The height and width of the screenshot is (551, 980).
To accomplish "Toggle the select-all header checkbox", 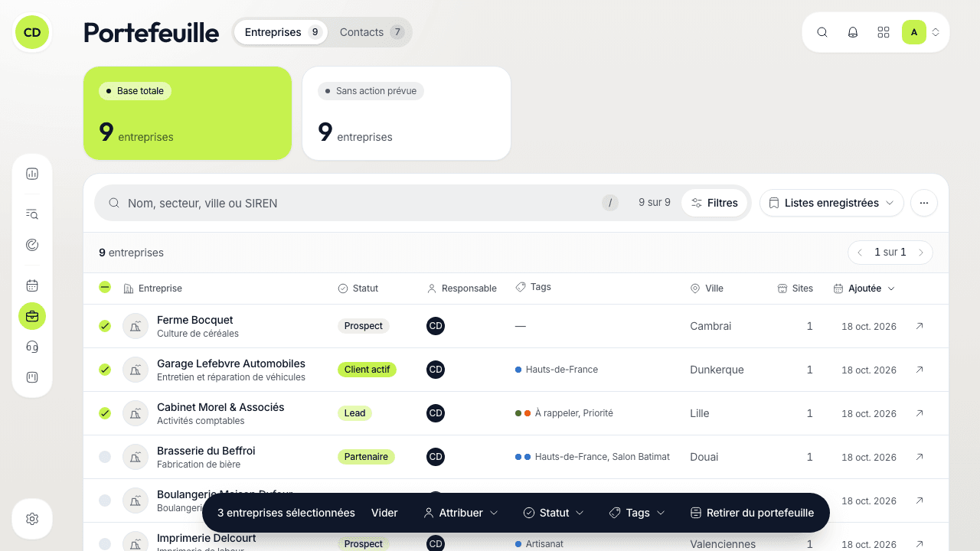I will pyautogui.click(x=105, y=288).
